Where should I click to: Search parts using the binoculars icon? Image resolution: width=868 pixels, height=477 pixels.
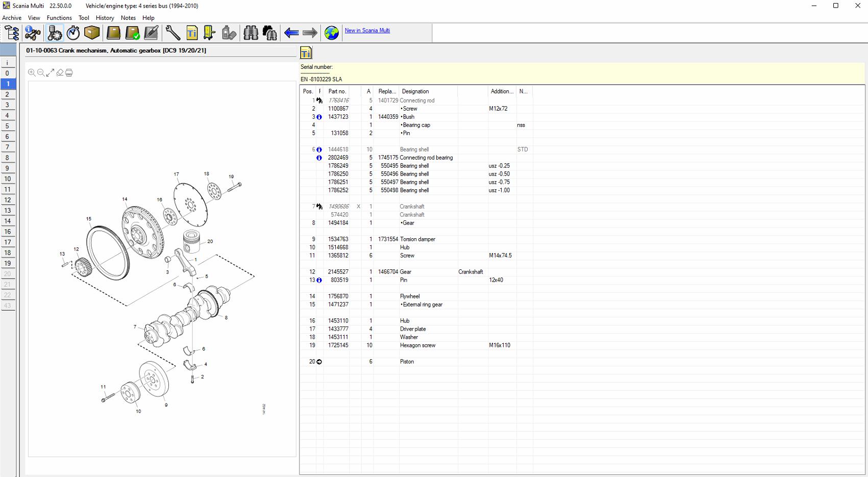coord(250,33)
